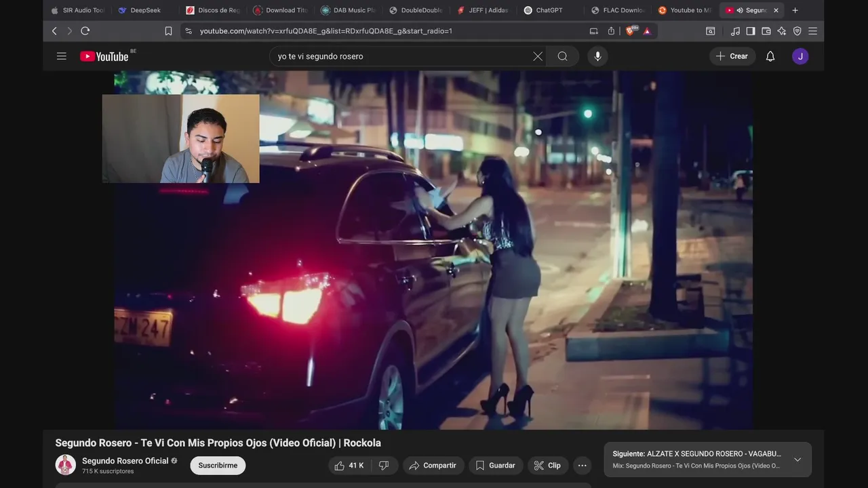Image resolution: width=868 pixels, height=488 pixels.
Task: Save video with the Guardar button
Action: (496, 466)
